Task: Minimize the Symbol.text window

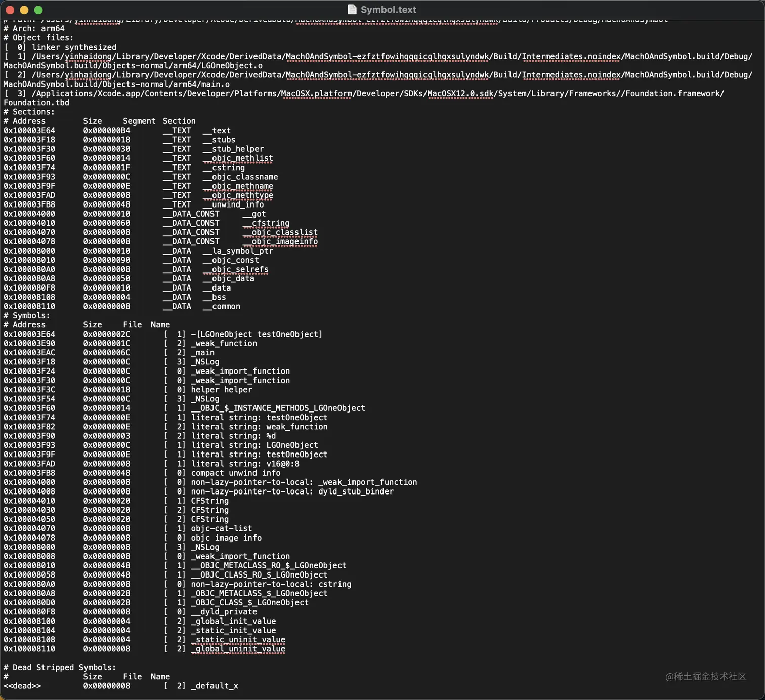Action: (24, 10)
